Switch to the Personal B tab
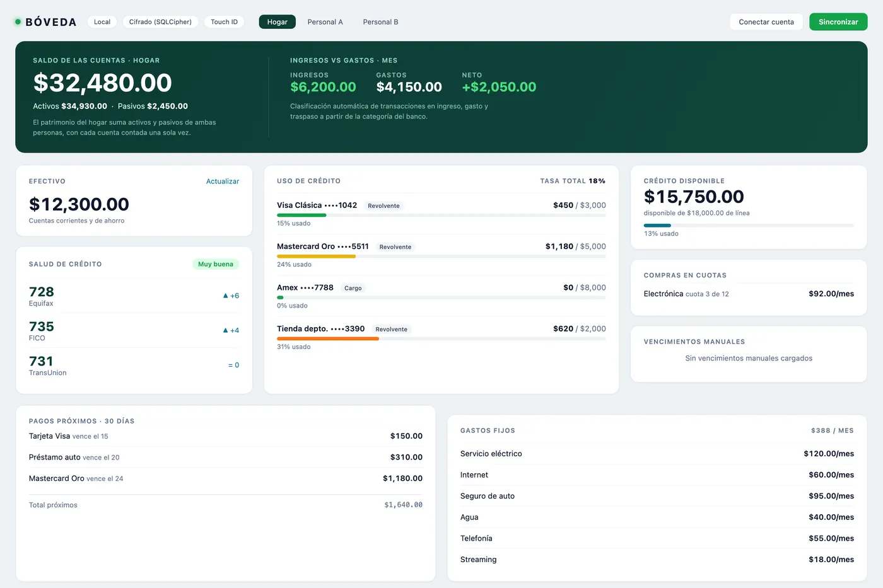Viewport: 883px width, 588px height. tap(380, 22)
